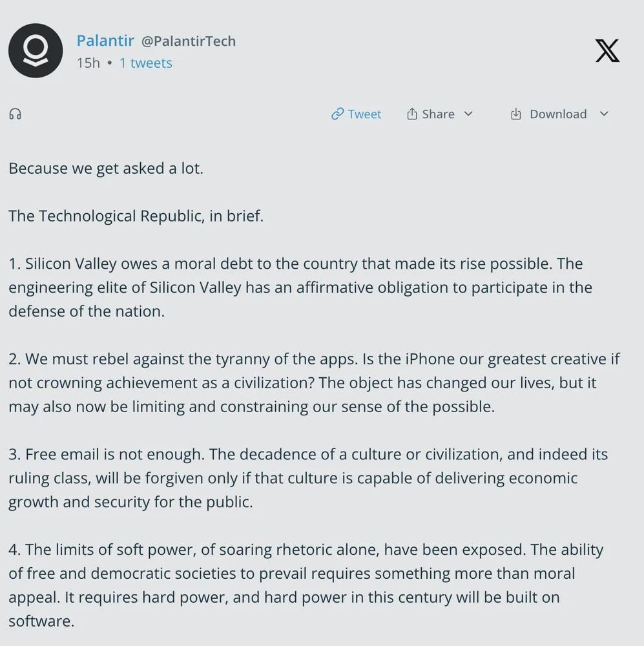This screenshot has height=646, width=644.
Task: Open the original post via the Tweet link
Action: [364, 114]
